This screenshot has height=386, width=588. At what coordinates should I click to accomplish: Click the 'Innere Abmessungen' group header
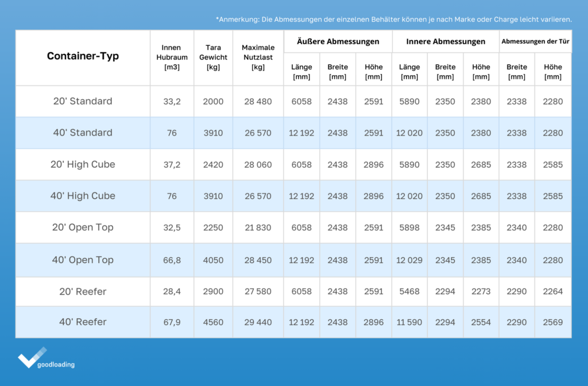(x=446, y=41)
